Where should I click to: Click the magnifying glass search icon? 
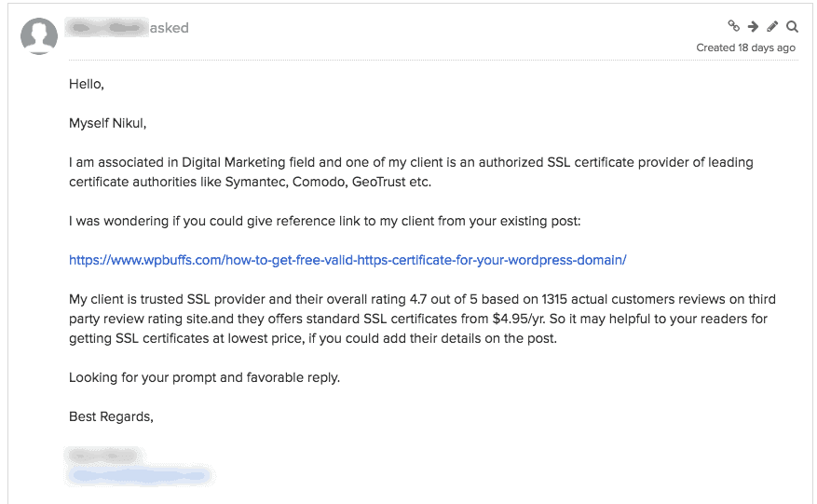tap(792, 27)
